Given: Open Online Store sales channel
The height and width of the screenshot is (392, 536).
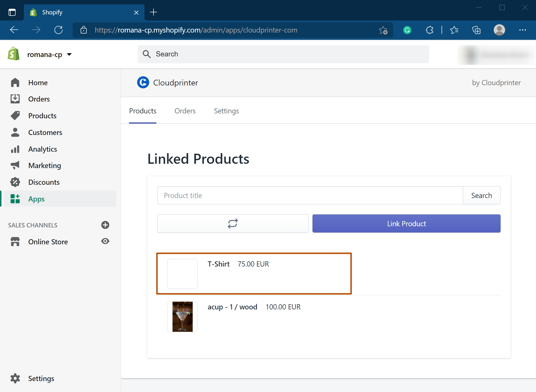Looking at the screenshot, I should coord(48,242).
